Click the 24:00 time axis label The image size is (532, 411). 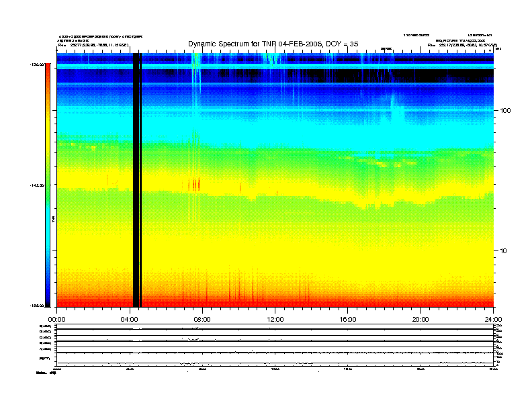[x=493, y=320]
